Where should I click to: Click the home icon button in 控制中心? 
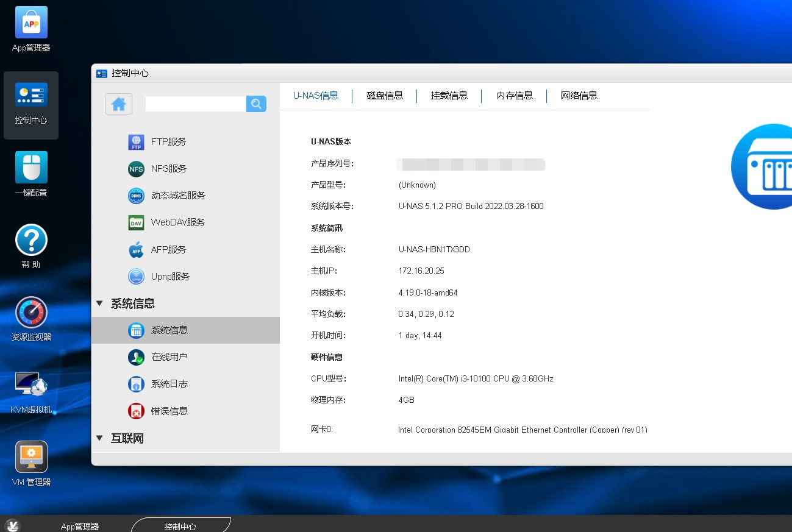pos(119,104)
